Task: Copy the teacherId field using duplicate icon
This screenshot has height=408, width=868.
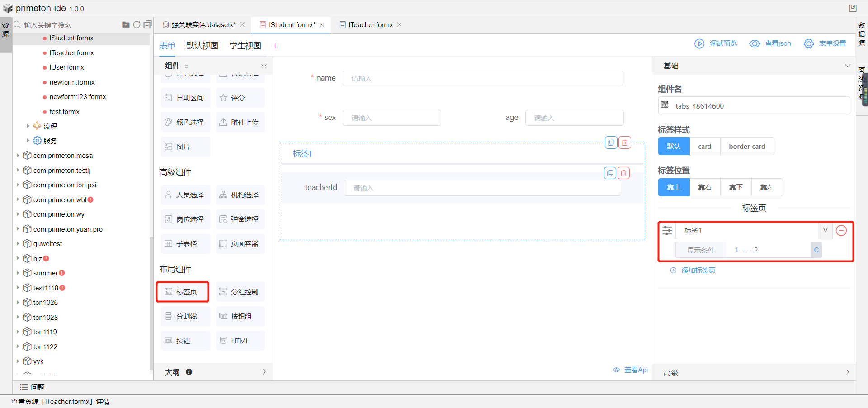Action: tap(610, 173)
